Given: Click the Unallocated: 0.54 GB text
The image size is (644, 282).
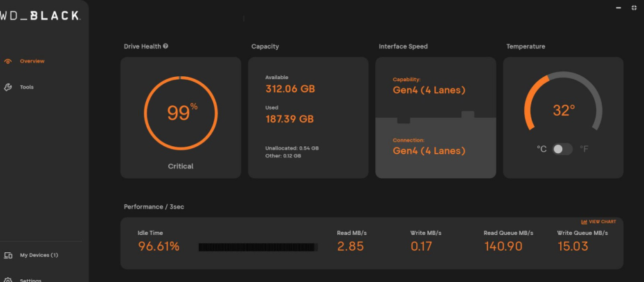Looking at the screenshot, I should pos(292,148).
